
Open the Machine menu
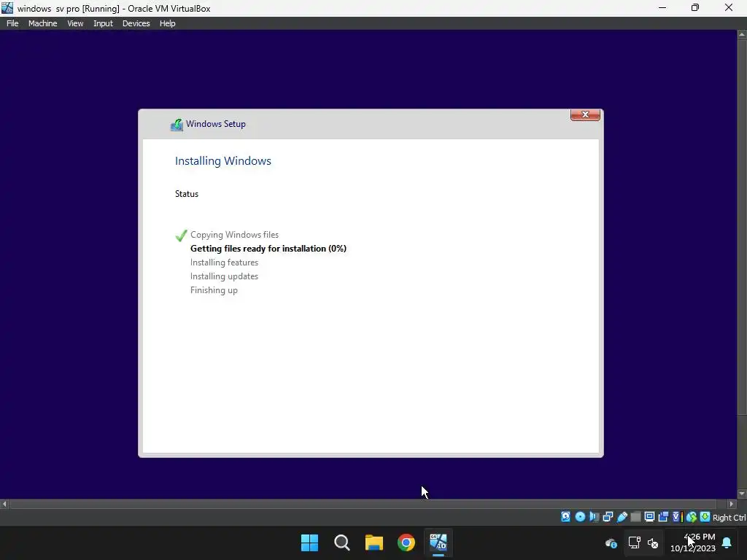pyautogui.click(x=42, y=23)
